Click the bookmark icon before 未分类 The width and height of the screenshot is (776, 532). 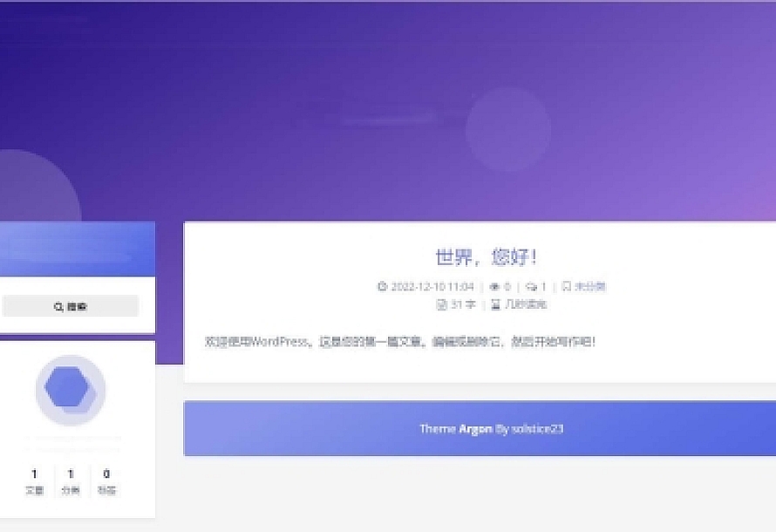click(x=564, y=285)
